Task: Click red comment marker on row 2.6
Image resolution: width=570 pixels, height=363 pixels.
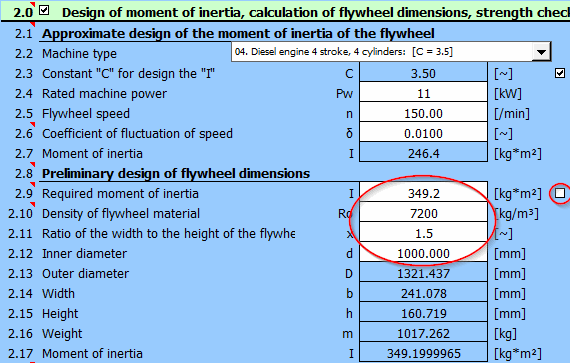Action: tap(33, 124)
